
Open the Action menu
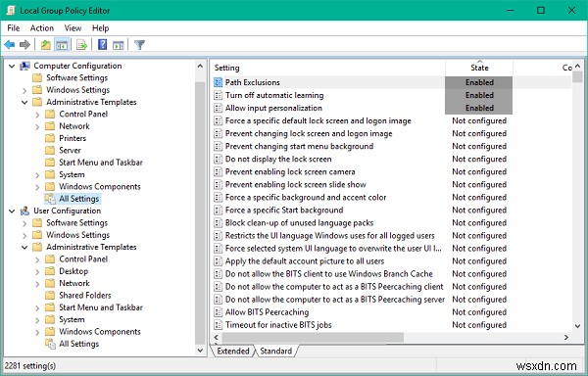(x=42, y=28)
